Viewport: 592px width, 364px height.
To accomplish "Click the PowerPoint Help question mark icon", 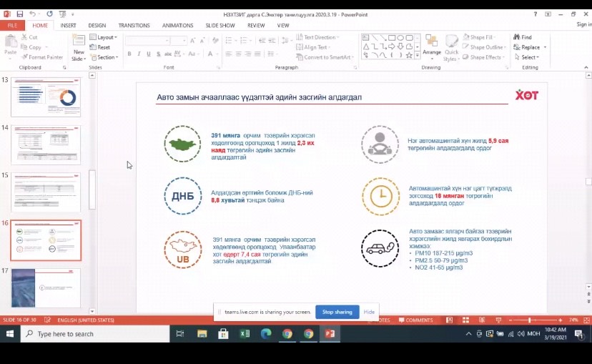I will [536, 14].
